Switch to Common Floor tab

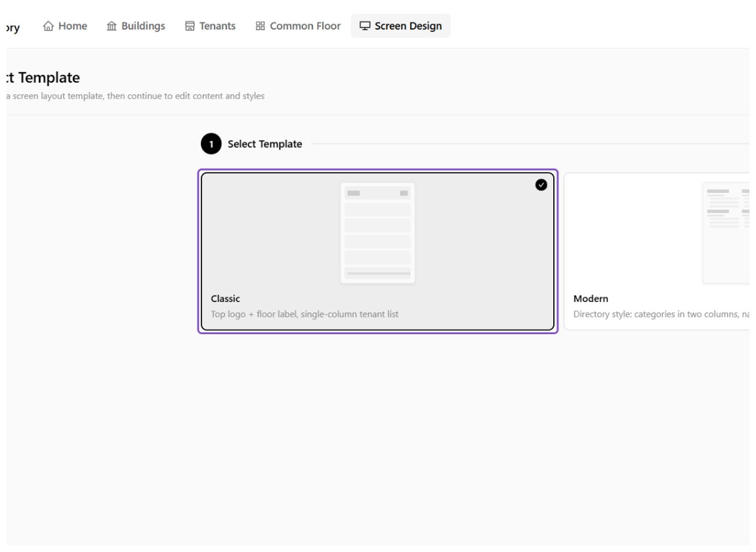[x=298, y=26]
